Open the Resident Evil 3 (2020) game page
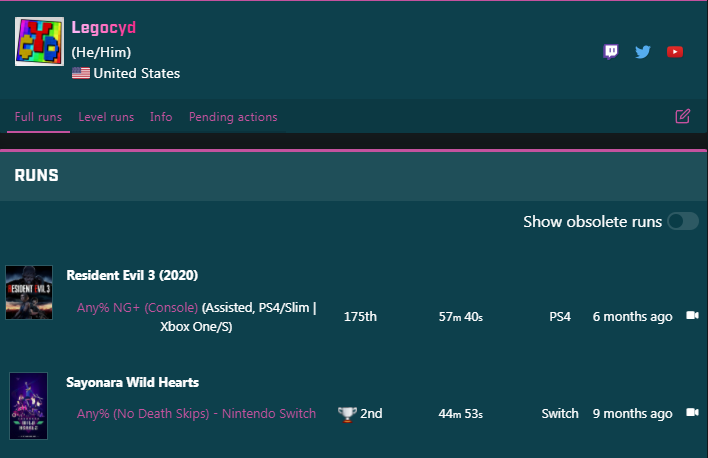Image resolution: width=708 pixels, height=458 pixels. point(132,275)
